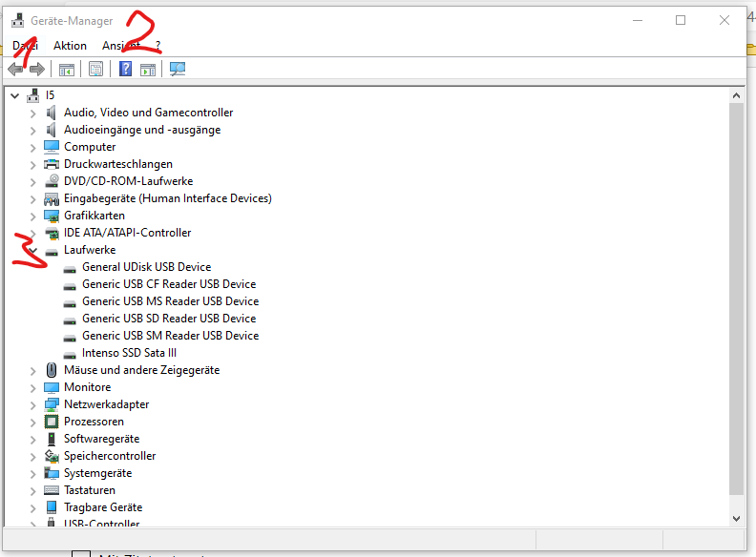This screenshot has height=557, width=756.
Task: Click the controller icon beside IDE ATA/ATAPI-Controller
Action: pos(52,233)
